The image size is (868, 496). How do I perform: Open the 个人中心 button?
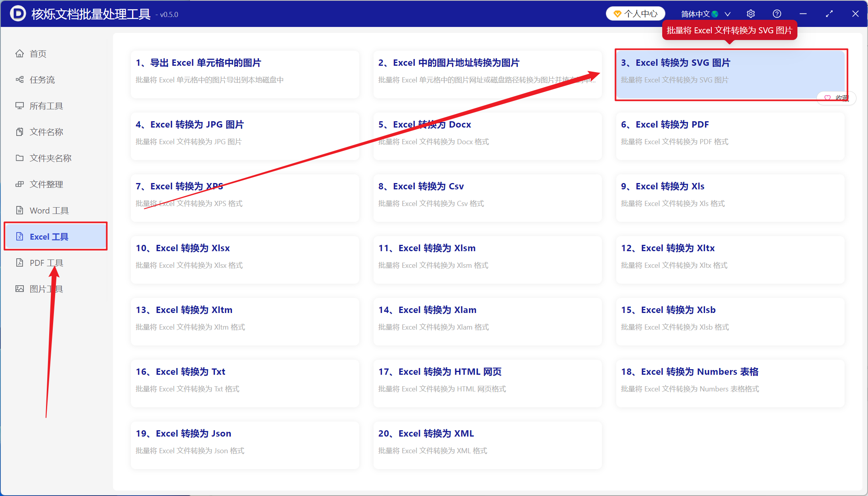pyautogui.click(x=635, y=14)
